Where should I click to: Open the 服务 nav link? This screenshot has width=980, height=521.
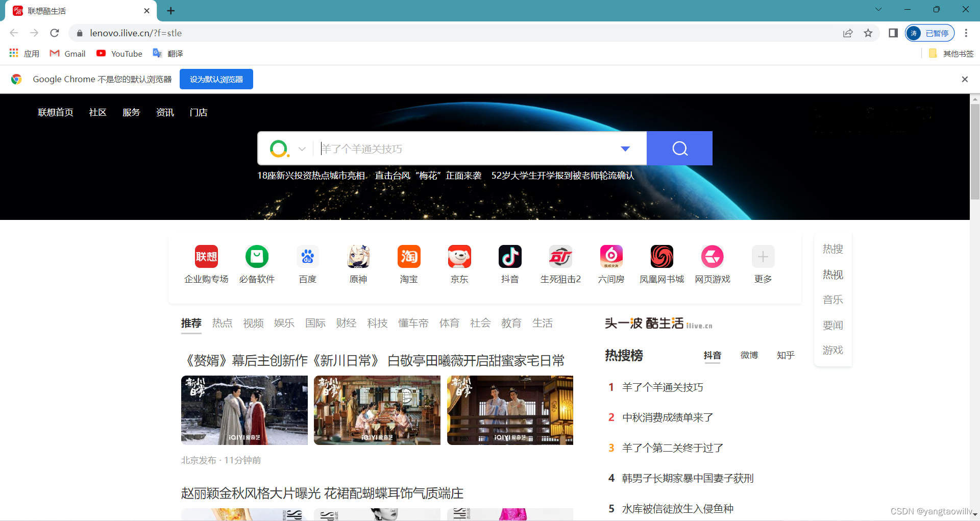pyautogui.click(x=131, y=112)
